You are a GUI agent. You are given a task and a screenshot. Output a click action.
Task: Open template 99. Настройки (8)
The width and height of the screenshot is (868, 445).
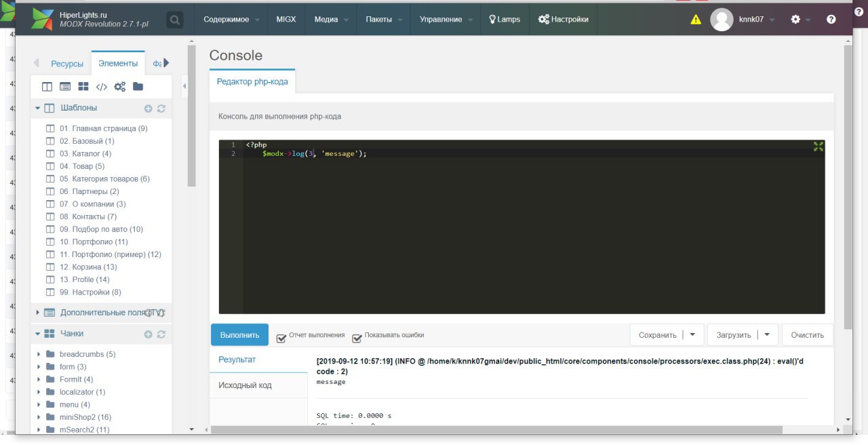pos(90,292)
